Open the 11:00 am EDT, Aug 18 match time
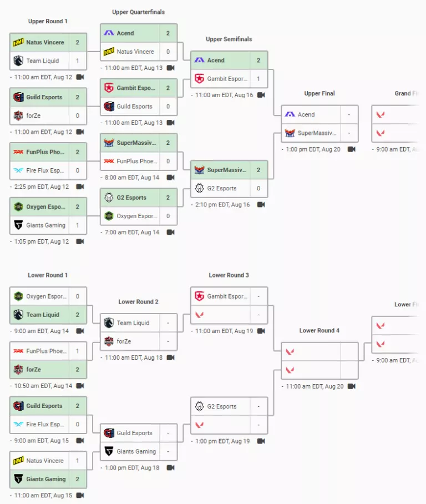Image resolution: width=426 pixels, height=504 pixels. click(x=134, y=357)
